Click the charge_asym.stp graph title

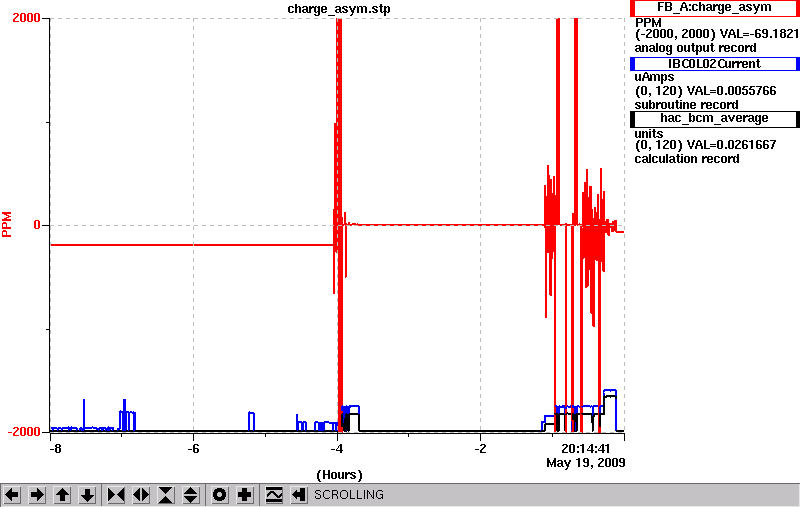339,9
